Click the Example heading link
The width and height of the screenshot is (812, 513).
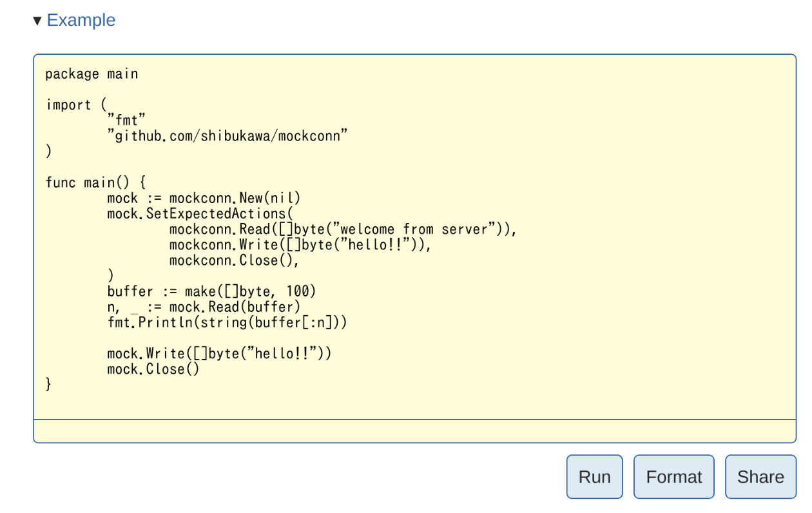[81, 20]
